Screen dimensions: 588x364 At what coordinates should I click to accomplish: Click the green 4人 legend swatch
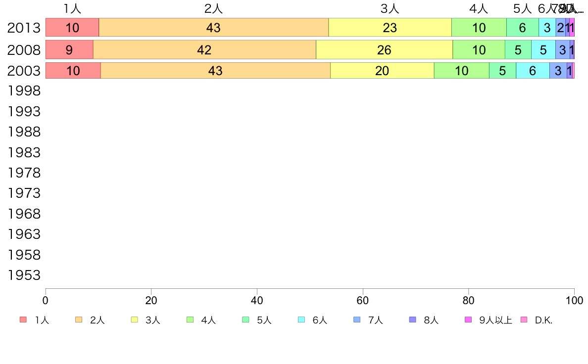click(190, 320)
